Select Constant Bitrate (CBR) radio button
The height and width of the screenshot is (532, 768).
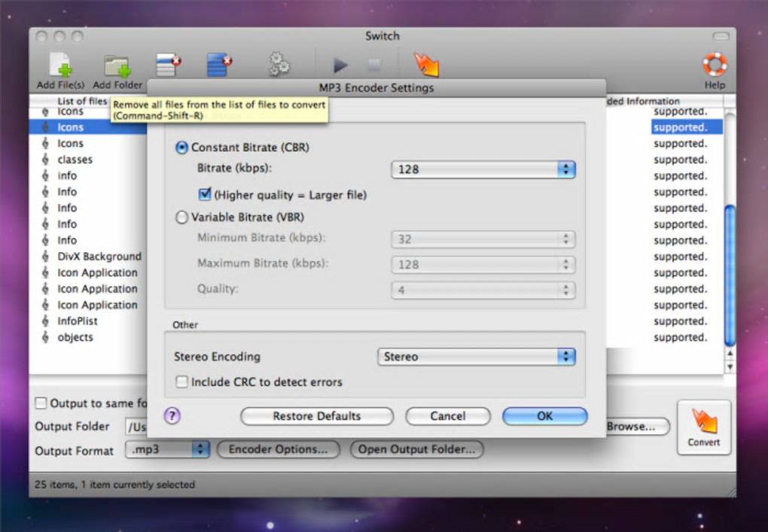181,147
